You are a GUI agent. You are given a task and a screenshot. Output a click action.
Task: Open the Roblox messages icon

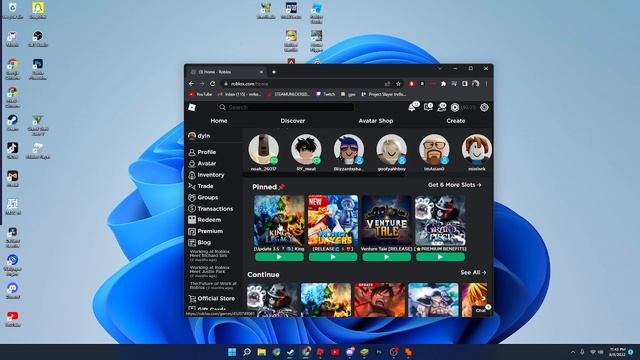click(428, 107)
